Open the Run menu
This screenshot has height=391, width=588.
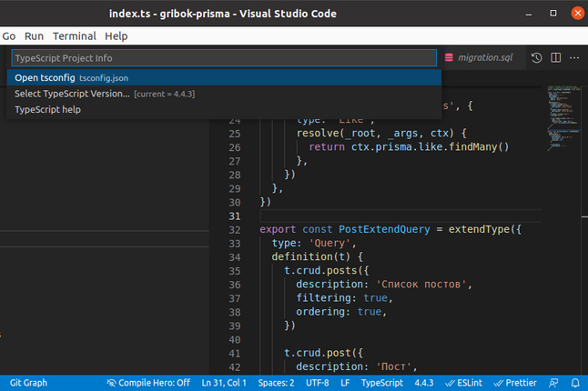(34, 36)
